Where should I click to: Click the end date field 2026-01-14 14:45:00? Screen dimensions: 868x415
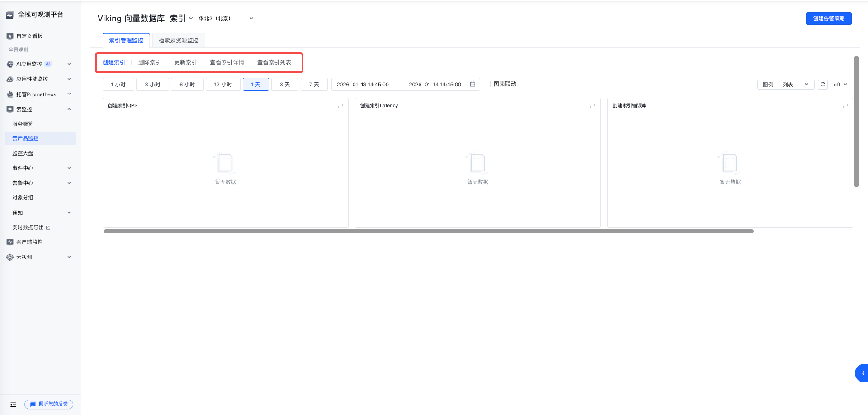435,85
